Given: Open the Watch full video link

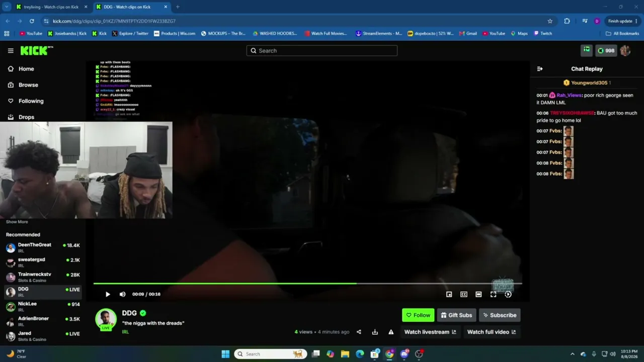Looking at the screenshot, I should tap(492, 332).
